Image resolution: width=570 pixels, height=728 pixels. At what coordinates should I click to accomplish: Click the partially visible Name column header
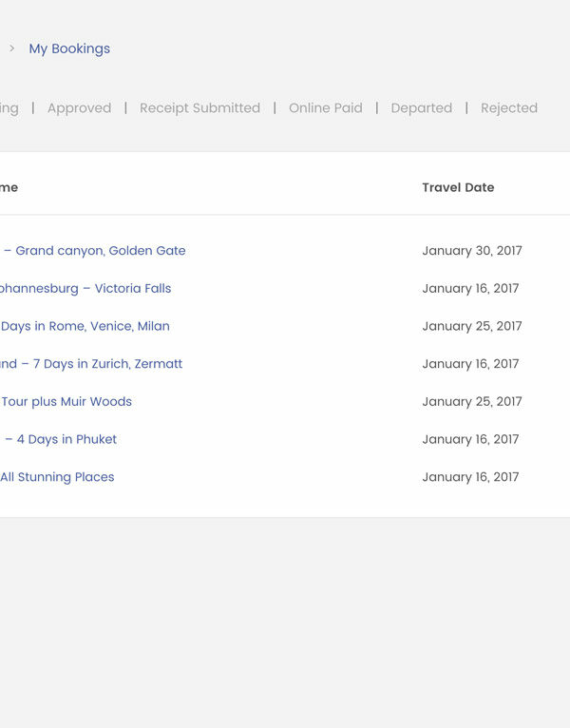click(x=9, y=188)
